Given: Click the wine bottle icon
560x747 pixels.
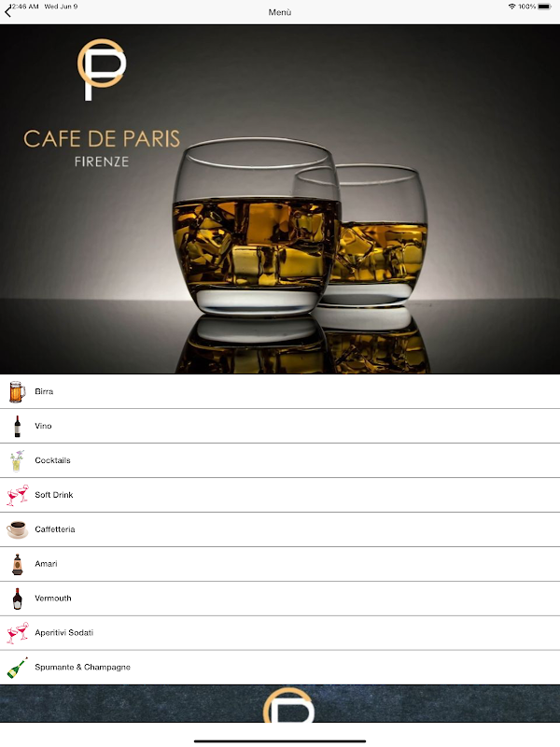Looking at the screenshot, I should tap(18, 427).
